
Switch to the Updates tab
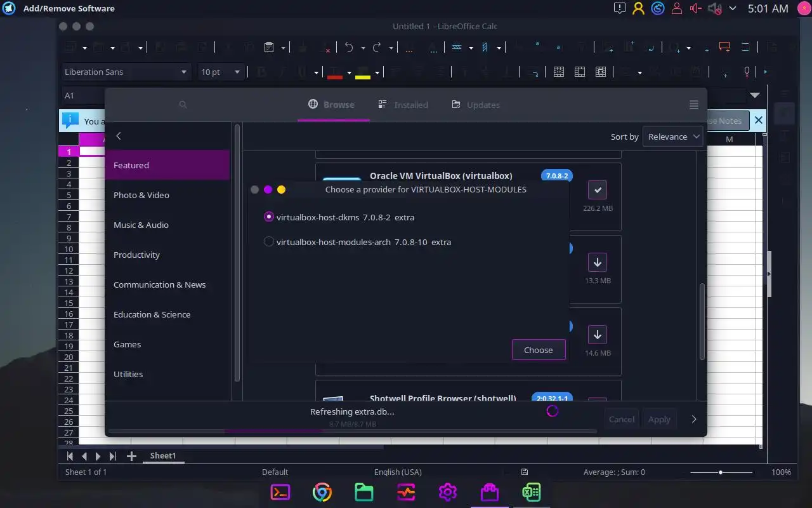coord(476,105)
